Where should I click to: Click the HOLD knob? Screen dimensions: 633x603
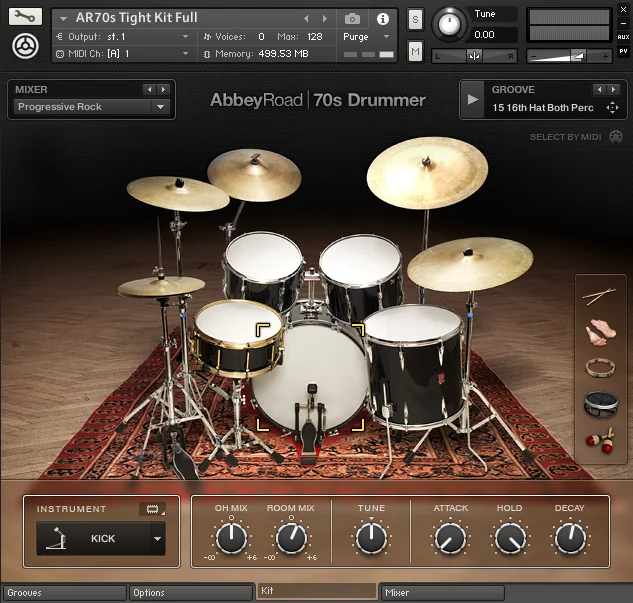coord(510,539)
